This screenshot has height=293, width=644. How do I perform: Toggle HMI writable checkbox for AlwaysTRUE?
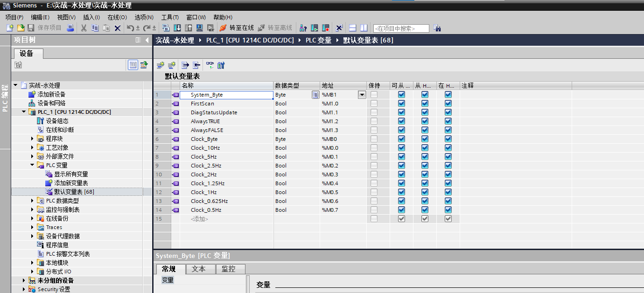[x=425, y=121]
